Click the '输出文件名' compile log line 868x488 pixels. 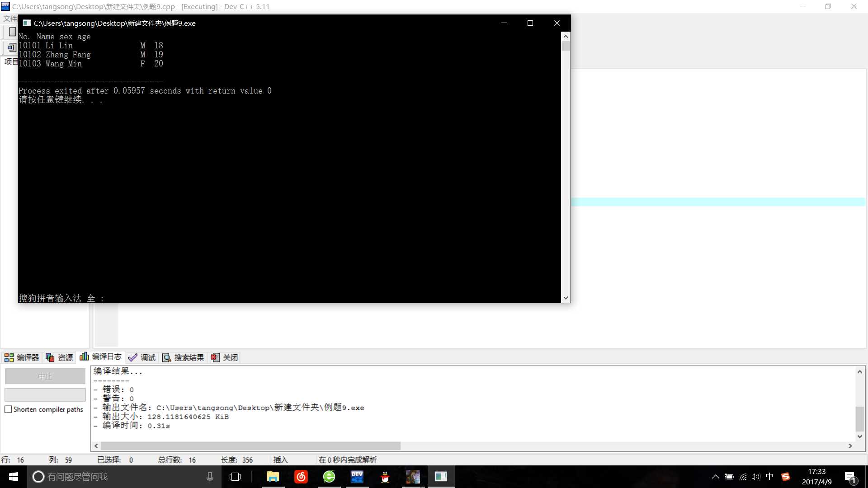tap(229, 408)
